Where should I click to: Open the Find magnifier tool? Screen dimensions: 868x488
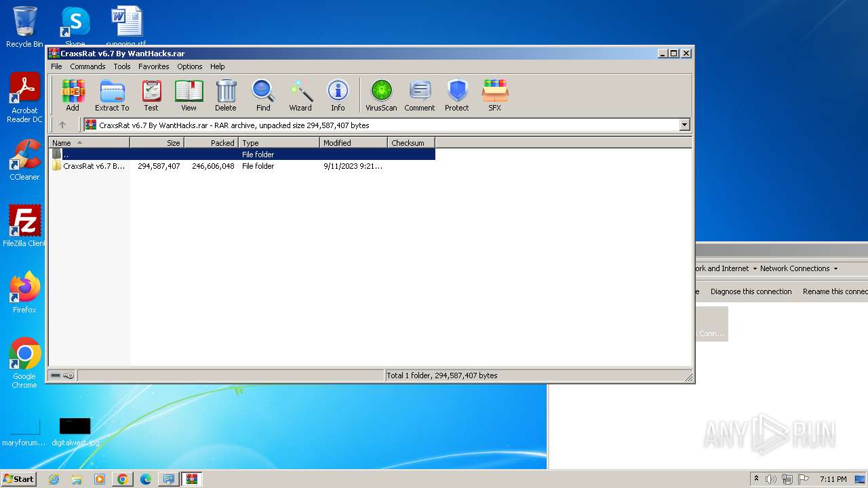point(263,96)
